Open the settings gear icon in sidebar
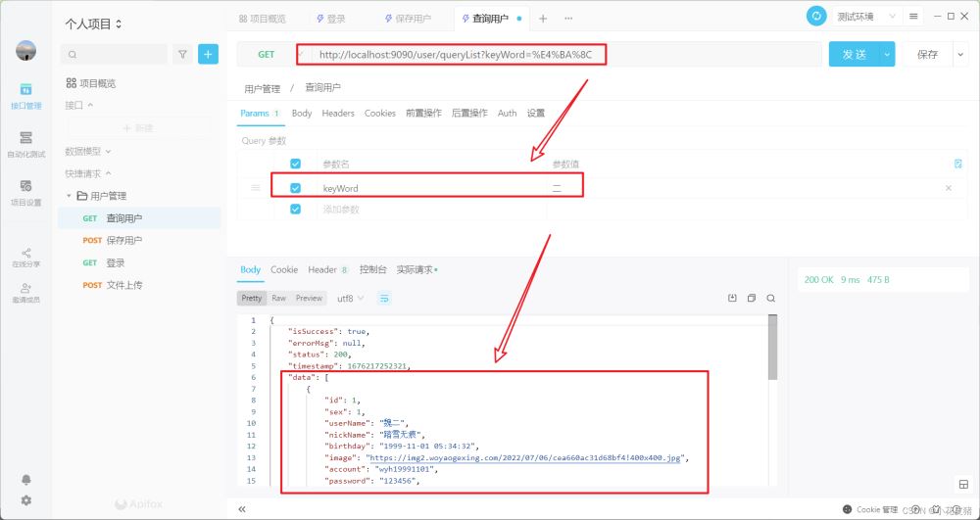 tap(25, 500)
